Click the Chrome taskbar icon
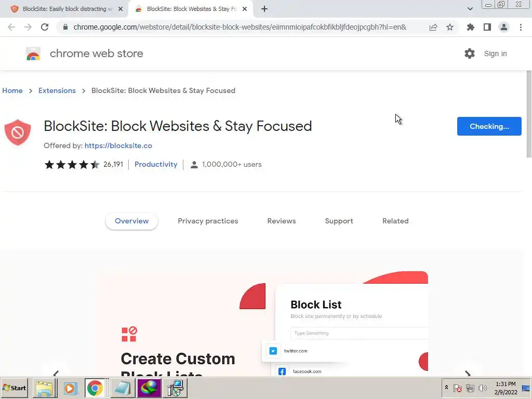Screen dimensions: 532x399 tap(95, 388)
